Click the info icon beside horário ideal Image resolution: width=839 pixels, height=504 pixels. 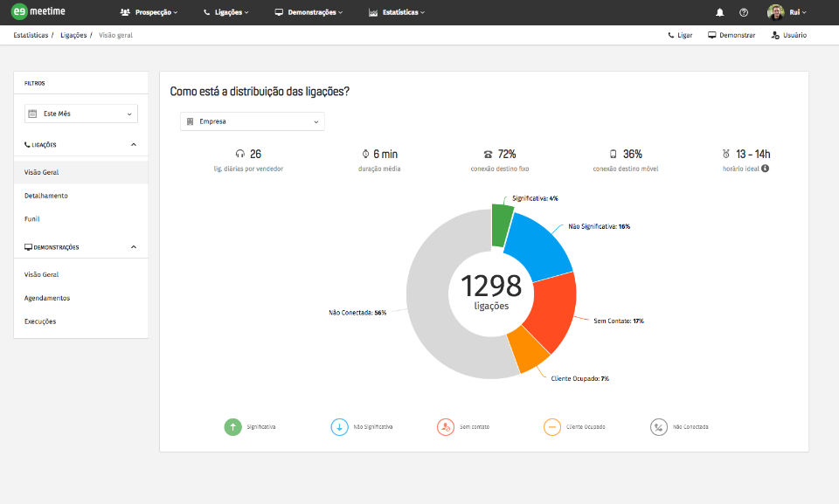pos(765,169)
